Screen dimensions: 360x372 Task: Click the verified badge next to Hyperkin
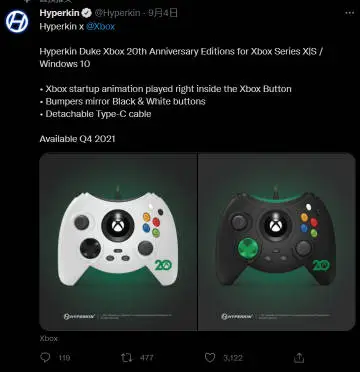[87, 13]
